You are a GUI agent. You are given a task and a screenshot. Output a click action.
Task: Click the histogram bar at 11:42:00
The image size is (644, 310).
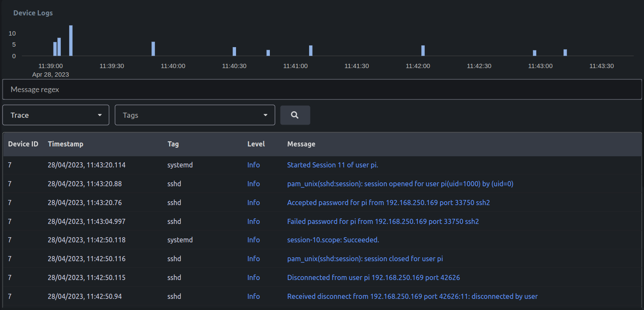point(423,51)
